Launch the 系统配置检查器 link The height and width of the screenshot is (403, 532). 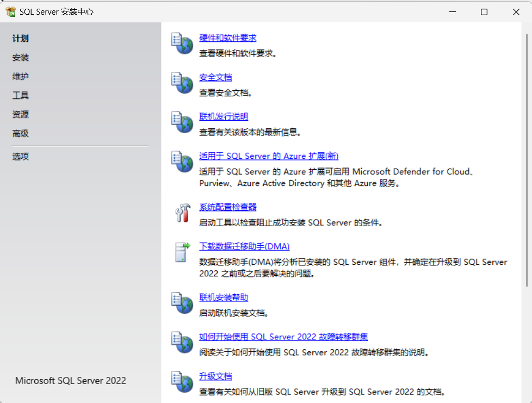point(228,207)
